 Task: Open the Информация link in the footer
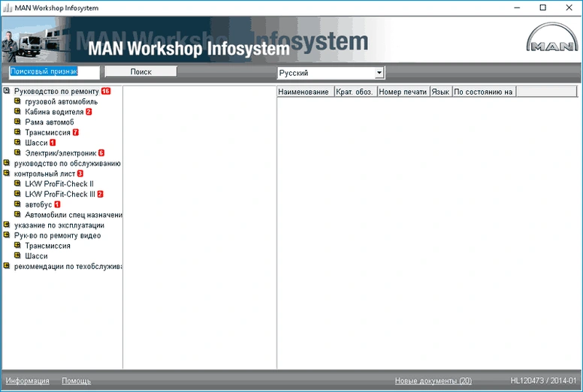click(28, 381)
